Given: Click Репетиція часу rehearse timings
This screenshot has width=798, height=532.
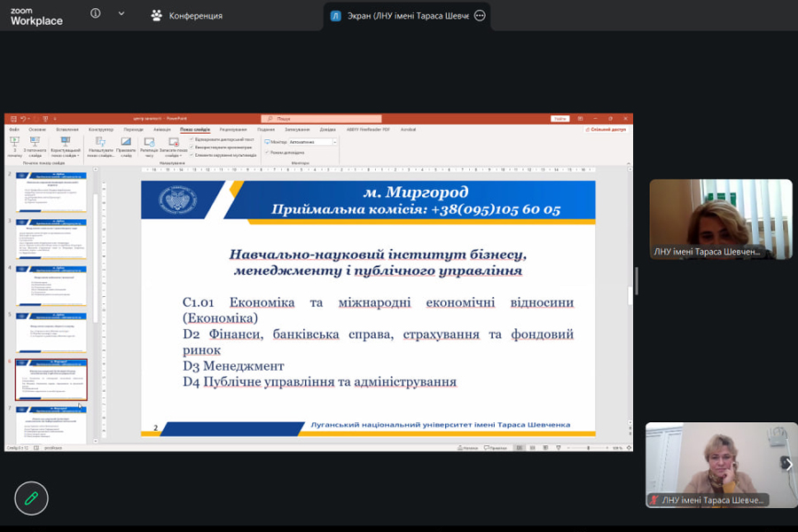Looking at the screenshot, I should click(149, 147).
